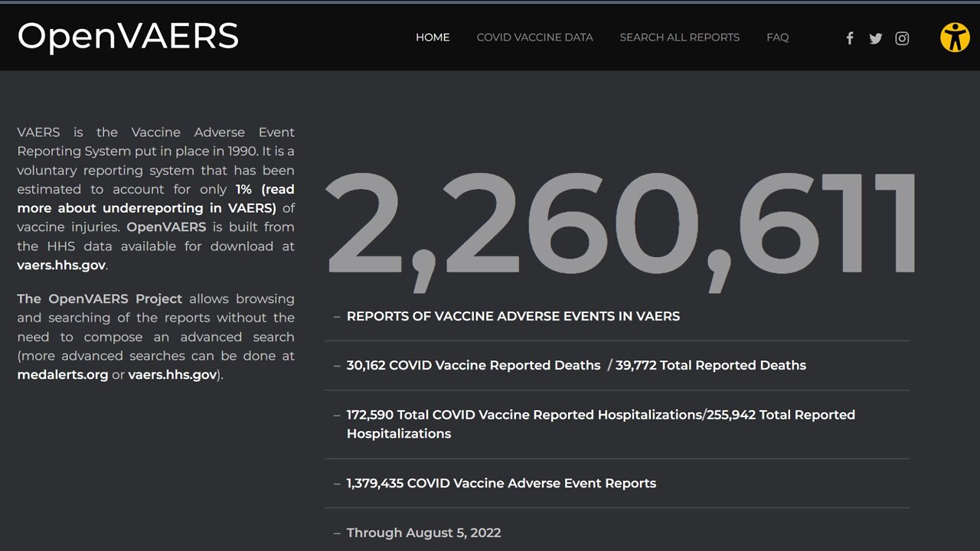Screen dimensions: 980x551
Task: Open the medalerts.org link
Action: click(63, 375)
